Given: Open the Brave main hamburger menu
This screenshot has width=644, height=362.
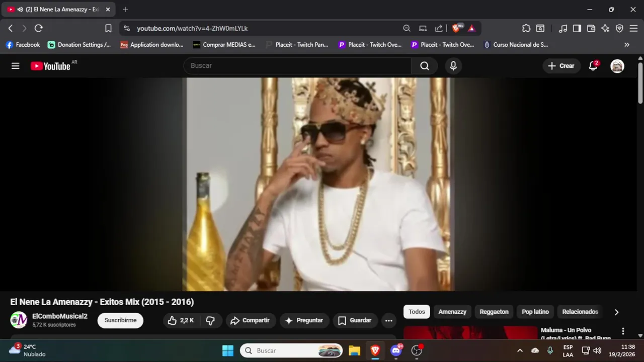Looking at the screenshot, I should (x=633, y=28).
